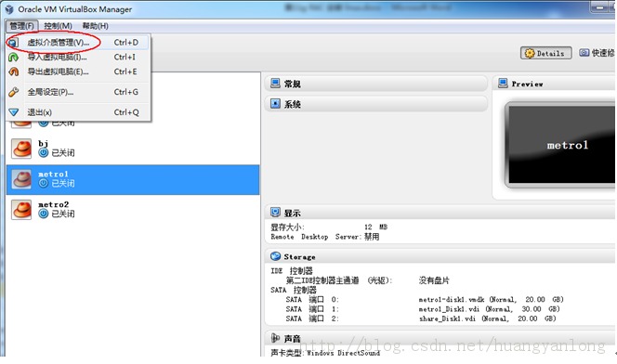
Task: Click the SATA 控制器 label
Action: (294, 290)
